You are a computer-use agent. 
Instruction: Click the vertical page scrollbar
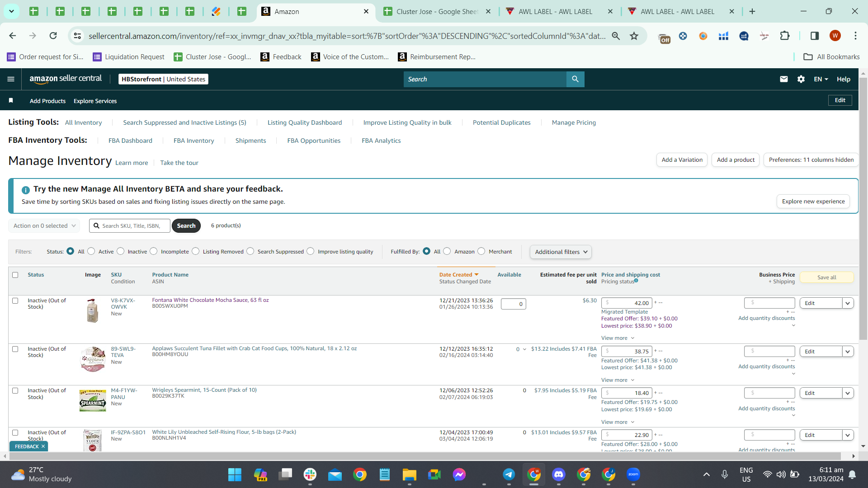click(863, 208)
